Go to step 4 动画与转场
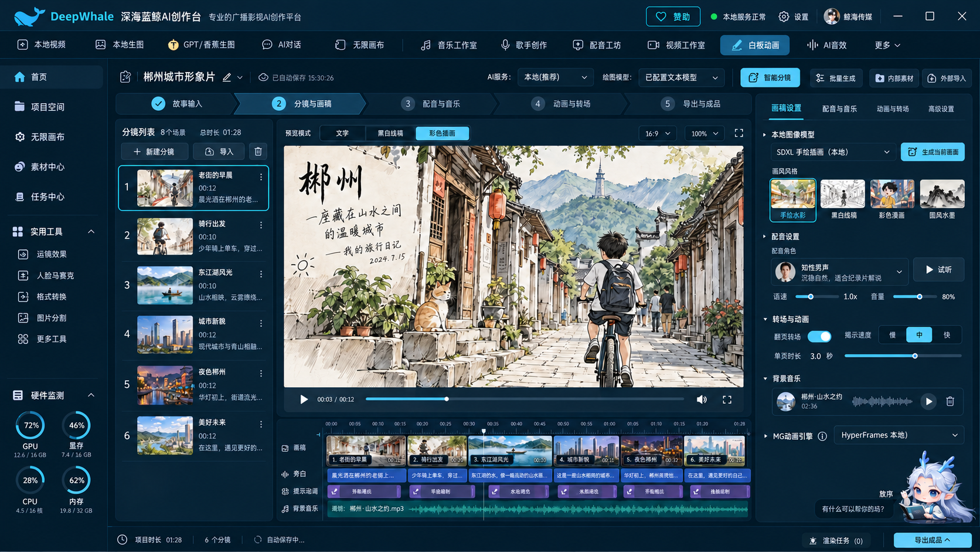The image size is (980, 552). tap(562, 104)
